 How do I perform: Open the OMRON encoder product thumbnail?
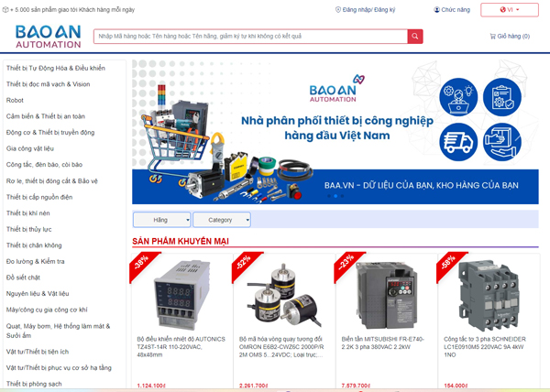click(284, 295)
